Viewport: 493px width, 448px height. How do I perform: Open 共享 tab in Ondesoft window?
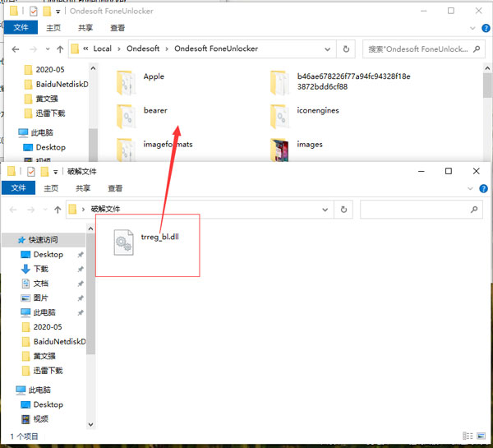click(85, 28)
